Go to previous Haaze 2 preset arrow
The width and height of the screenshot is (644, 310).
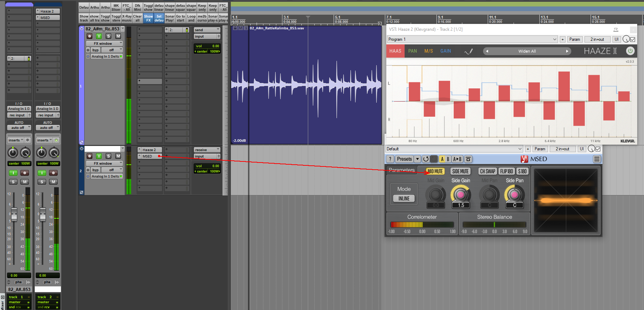coord(487,51)
